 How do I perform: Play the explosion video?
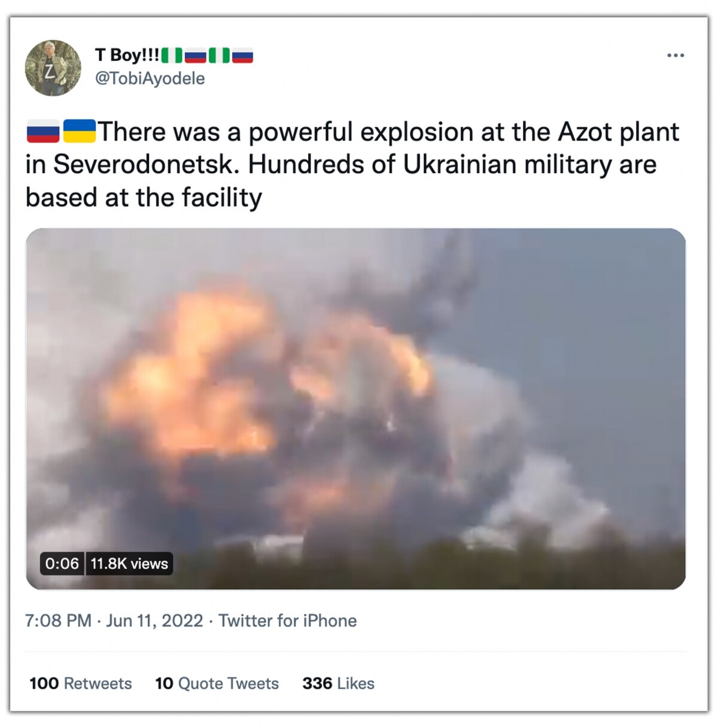click(355, 408)
